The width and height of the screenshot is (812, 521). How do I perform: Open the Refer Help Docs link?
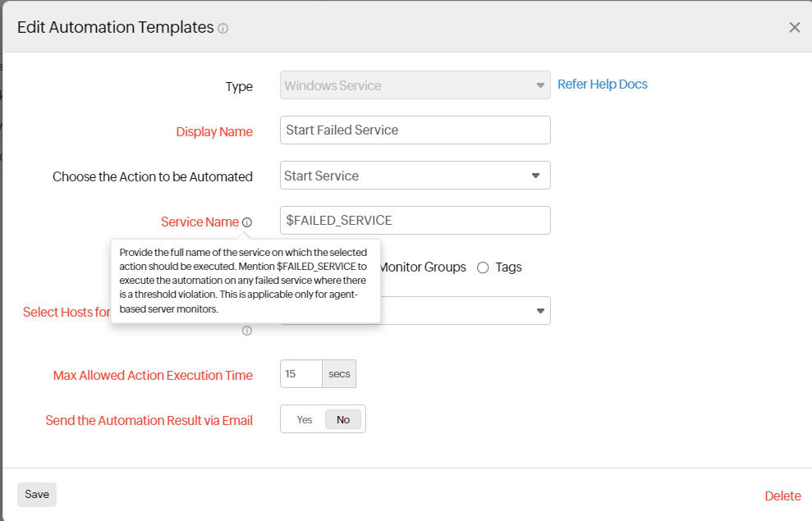click(x=602, y=85)
